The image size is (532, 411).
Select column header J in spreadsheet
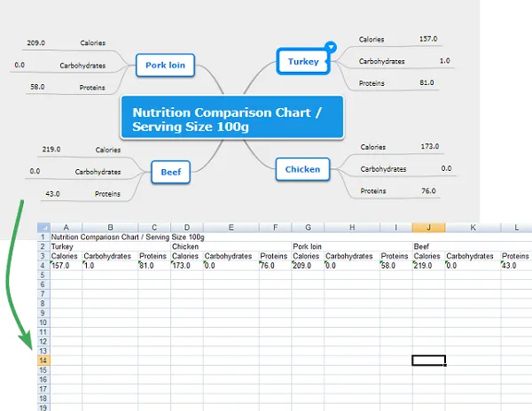428,228
